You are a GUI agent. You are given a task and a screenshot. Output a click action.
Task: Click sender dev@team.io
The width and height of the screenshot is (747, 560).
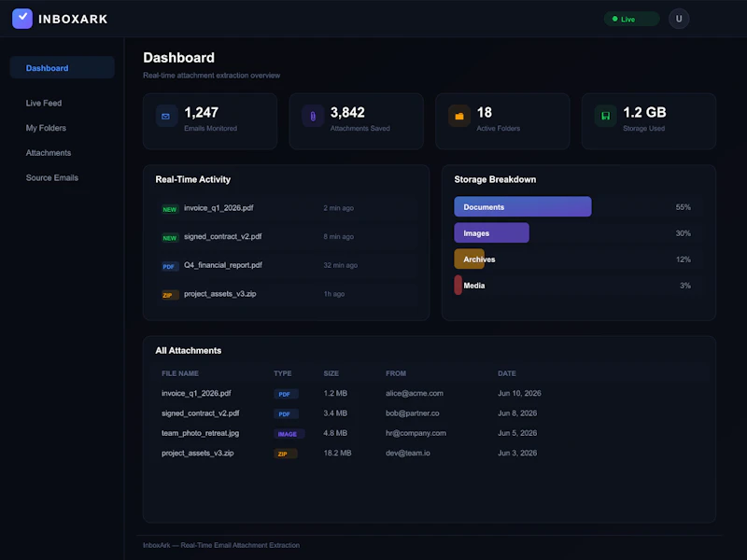point(408,454)
